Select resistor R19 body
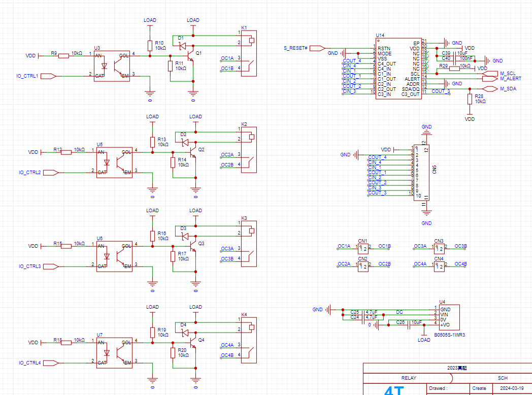This screenshot has height=395, width=532. tap(153, 333)
